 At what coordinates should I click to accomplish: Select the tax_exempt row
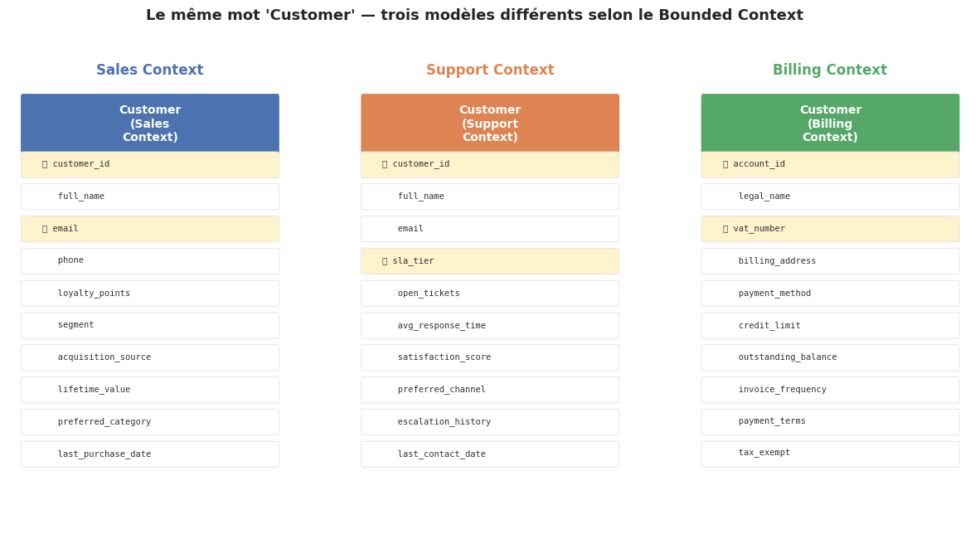click(x=830, y=454)
